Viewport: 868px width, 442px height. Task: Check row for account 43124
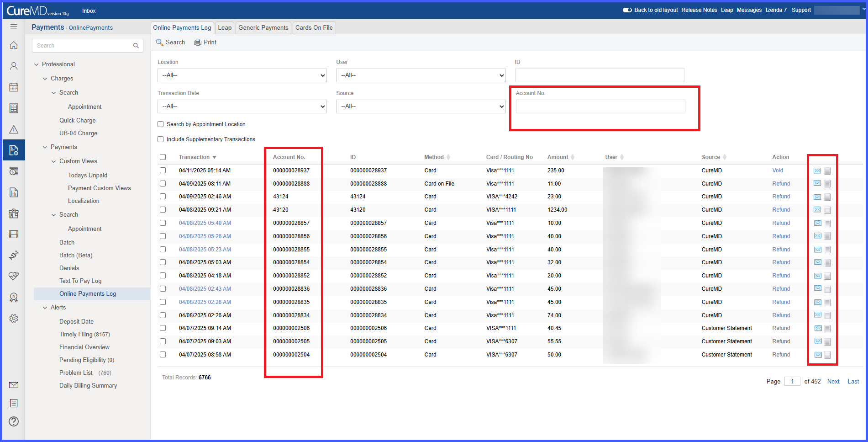tap(163, 197)
